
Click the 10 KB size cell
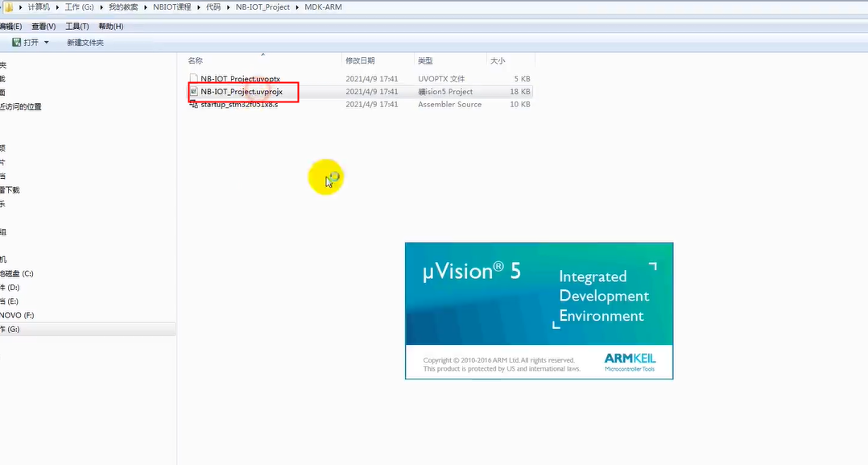tap(520, 104)
